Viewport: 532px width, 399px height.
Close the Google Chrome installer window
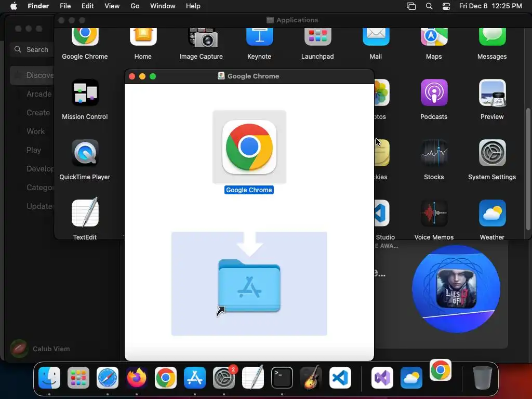[132, 76]
